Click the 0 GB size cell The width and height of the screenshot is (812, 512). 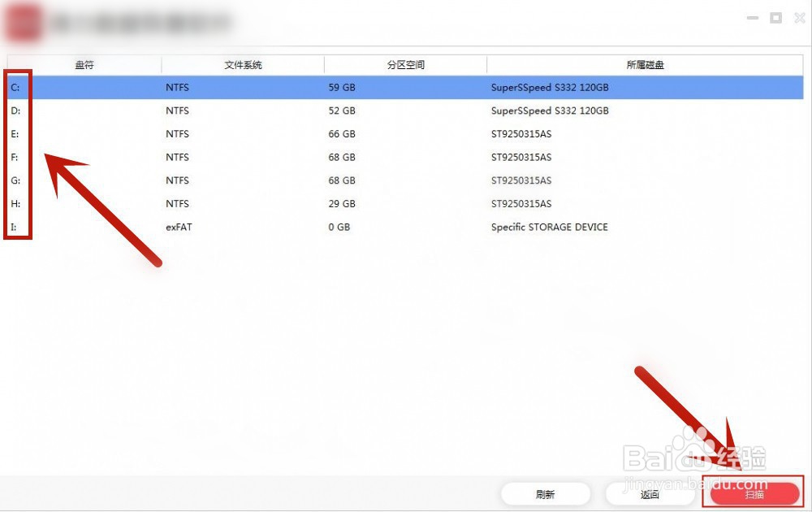click(339, 227)
